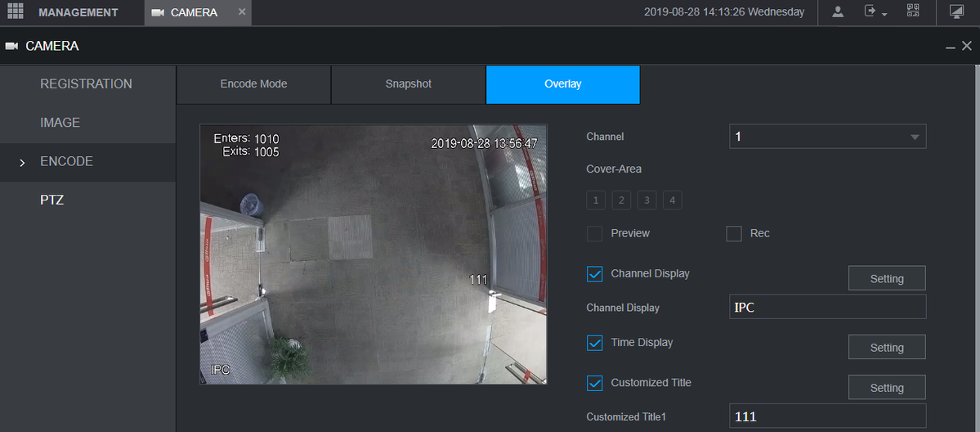980x432 pixels.
Task: Open the main menu grid icon
Action: [15, 11]
